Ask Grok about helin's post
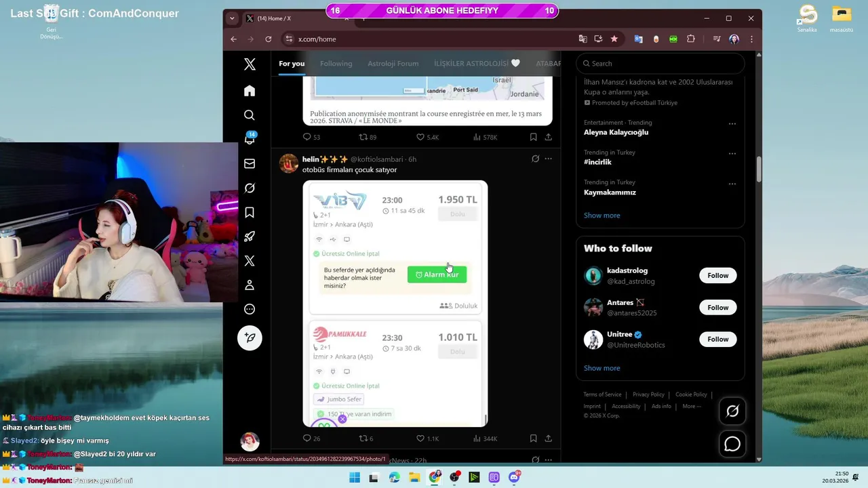 535,159
